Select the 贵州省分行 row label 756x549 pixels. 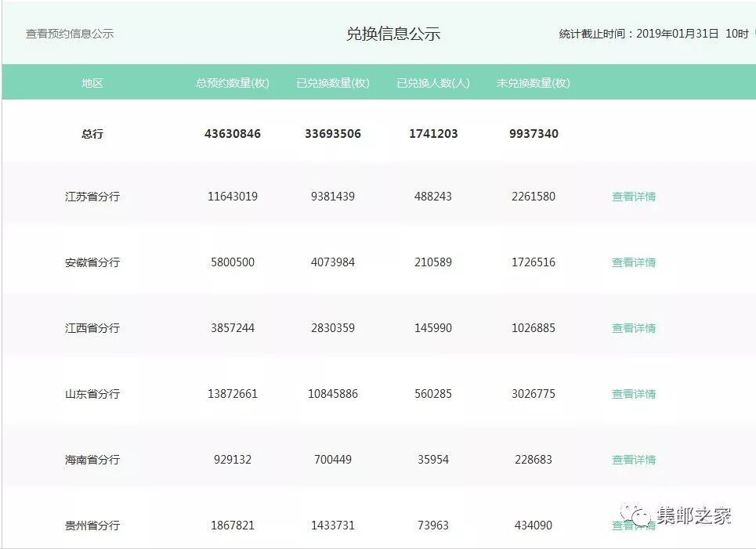[x=92, y=526]
